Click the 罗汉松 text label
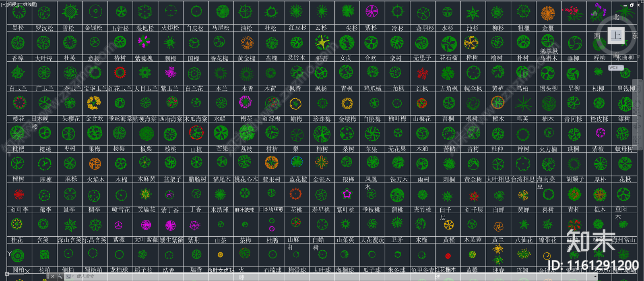 (x=44, y=28)
